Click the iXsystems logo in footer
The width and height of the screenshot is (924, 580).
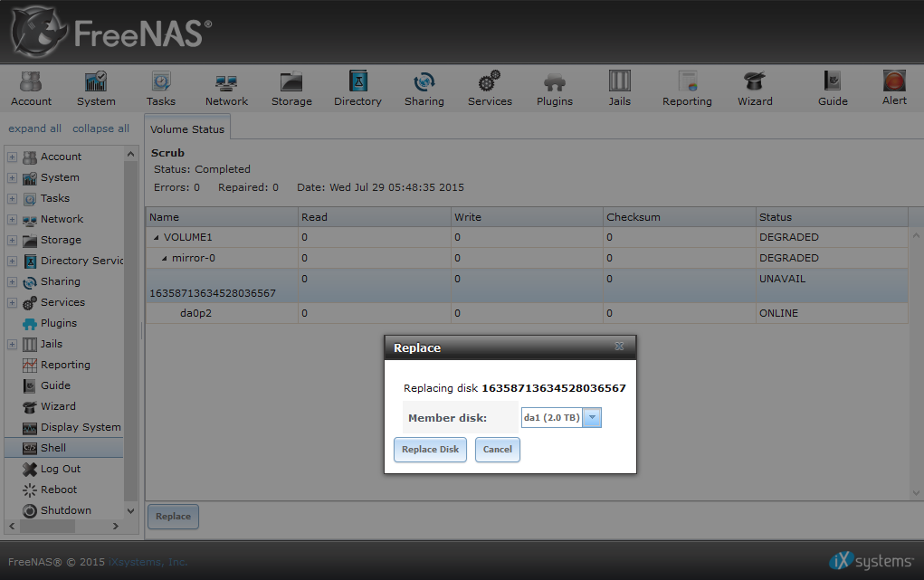pyautogui.click(x=872, y=561)
